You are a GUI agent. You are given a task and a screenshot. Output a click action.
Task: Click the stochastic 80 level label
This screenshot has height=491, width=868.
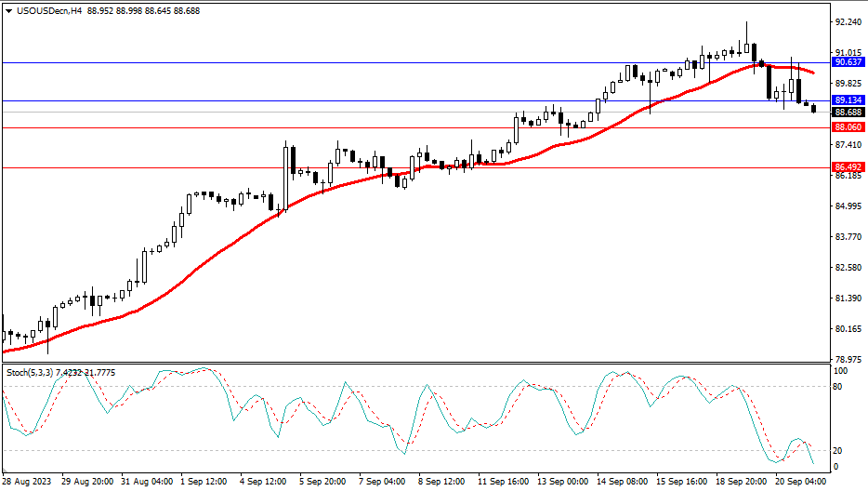(x=838, y=386)
